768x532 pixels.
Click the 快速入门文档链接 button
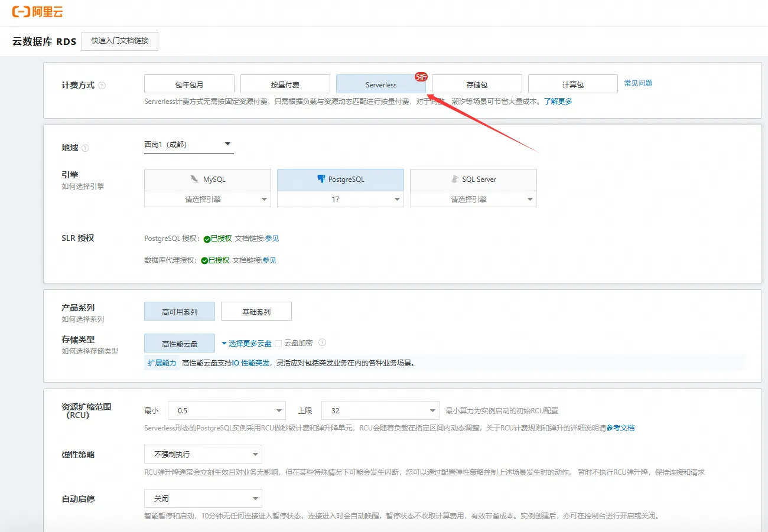(120, 41)
